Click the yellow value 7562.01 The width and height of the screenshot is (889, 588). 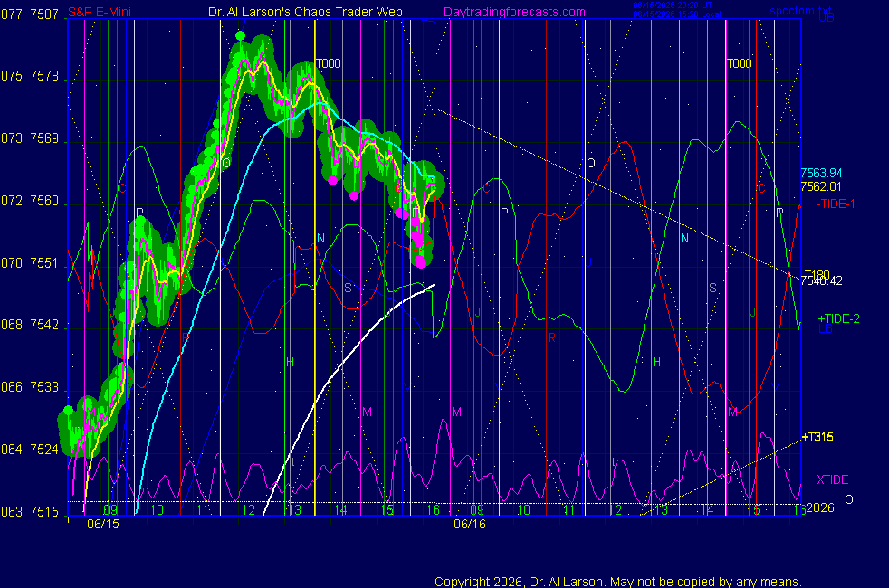[x=821, y=187]
